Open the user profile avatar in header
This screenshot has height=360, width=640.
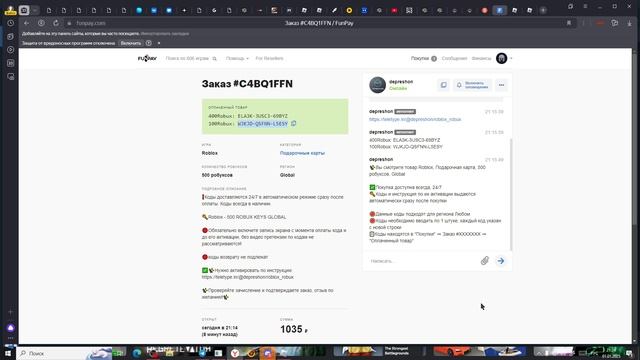[x=502, y=58]
